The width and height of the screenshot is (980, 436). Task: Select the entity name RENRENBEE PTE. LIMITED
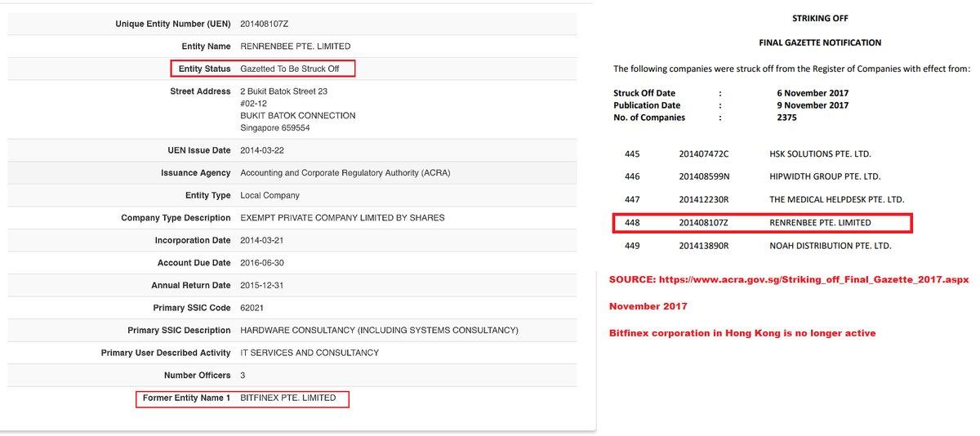295,47
